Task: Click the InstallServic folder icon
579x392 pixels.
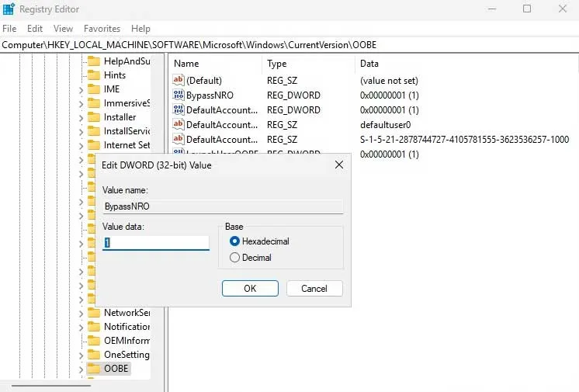Action: [x=94, y=131]
